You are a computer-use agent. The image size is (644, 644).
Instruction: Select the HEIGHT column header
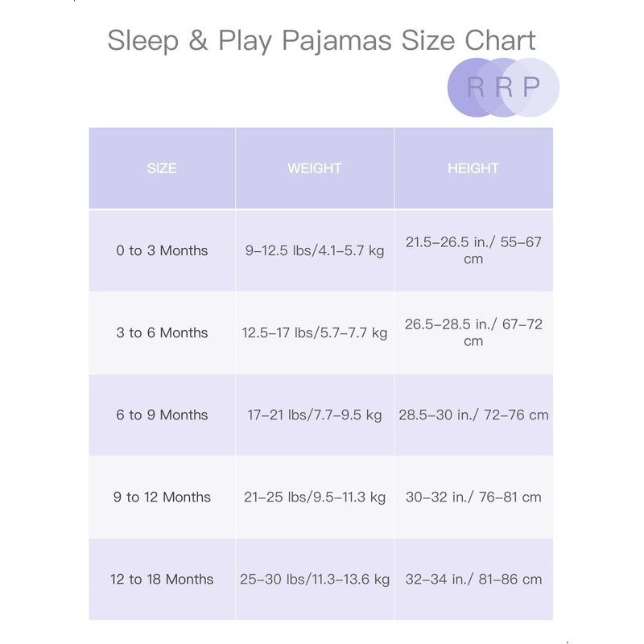point(473,168)
